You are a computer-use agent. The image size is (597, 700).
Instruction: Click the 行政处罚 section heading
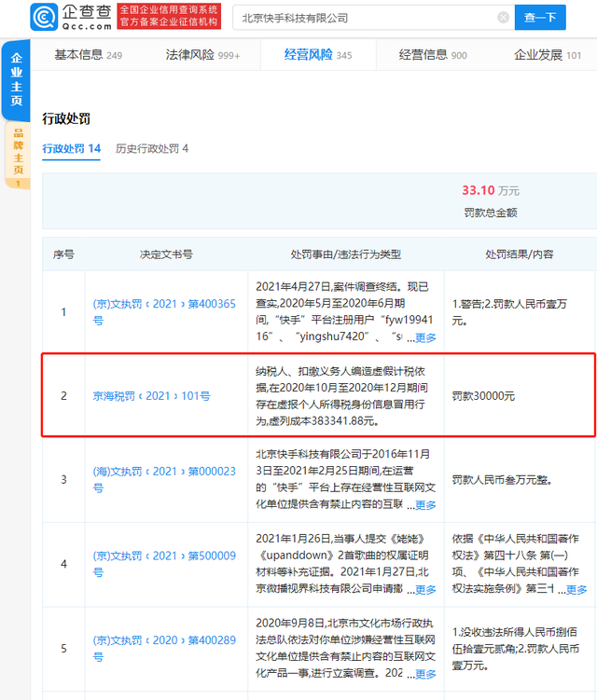pyautogui.click(x=66, y=118)
